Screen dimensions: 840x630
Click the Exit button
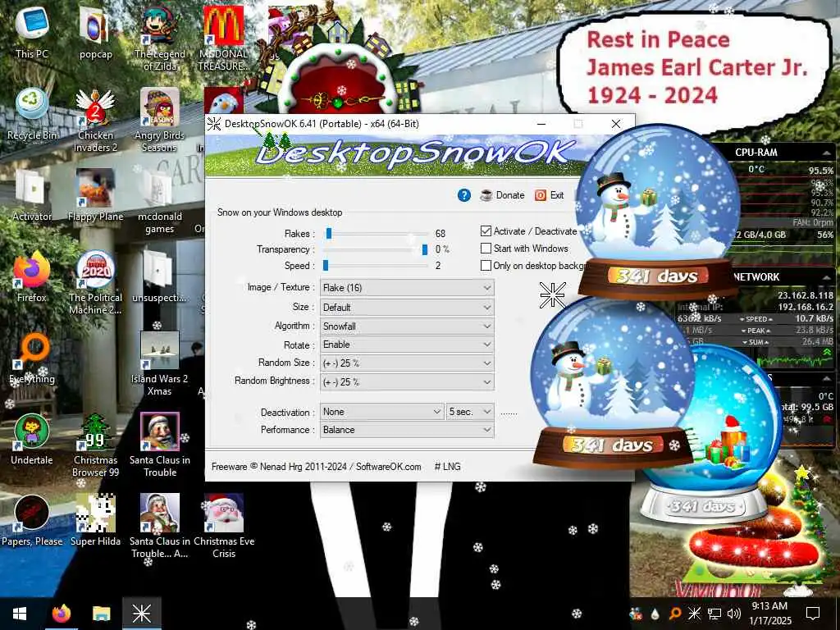tap(550, 195)
